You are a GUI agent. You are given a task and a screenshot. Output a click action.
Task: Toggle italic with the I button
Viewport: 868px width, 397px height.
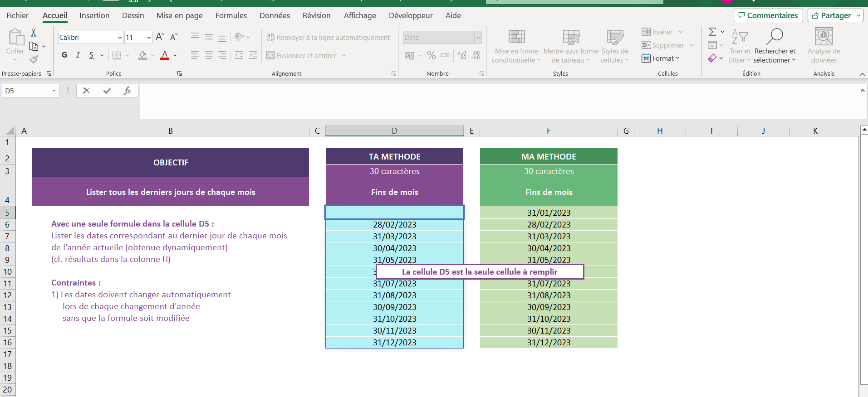78,55
